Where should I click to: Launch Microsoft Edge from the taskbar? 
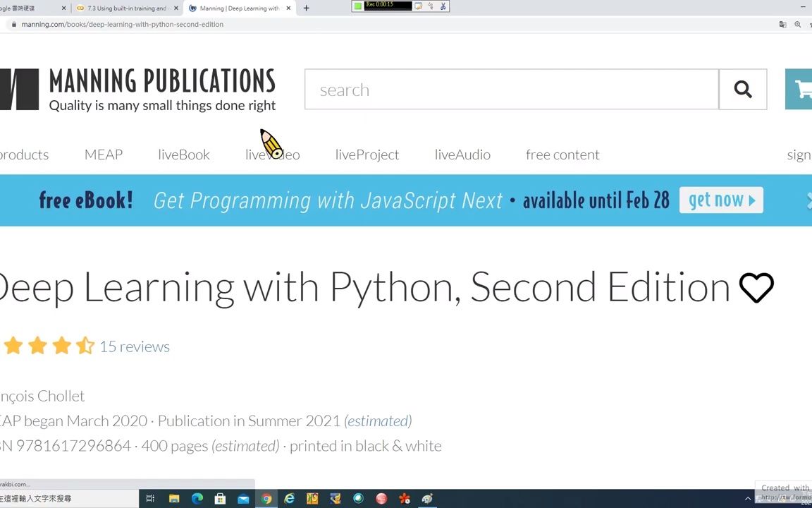(197, 499)
